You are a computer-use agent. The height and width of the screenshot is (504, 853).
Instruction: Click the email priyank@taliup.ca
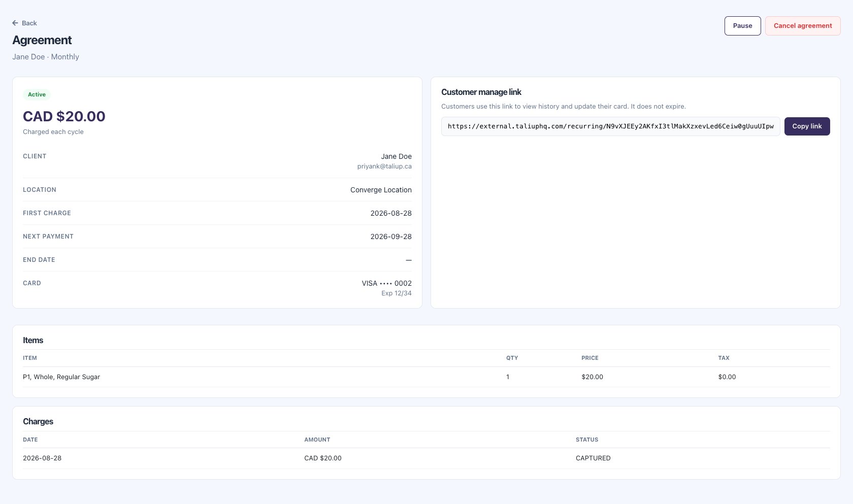[x=384, y=166]
